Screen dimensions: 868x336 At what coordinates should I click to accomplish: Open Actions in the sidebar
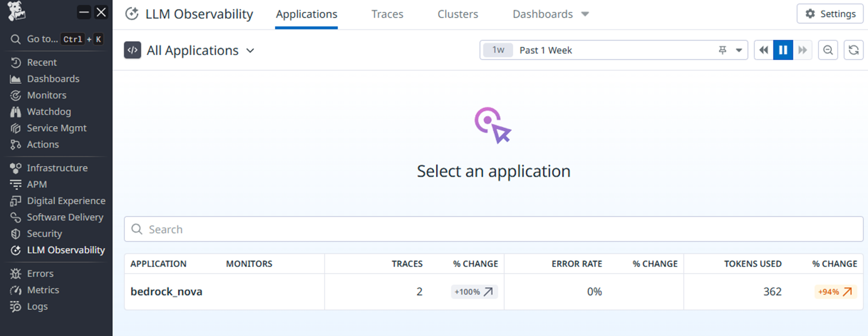[43, 145]
